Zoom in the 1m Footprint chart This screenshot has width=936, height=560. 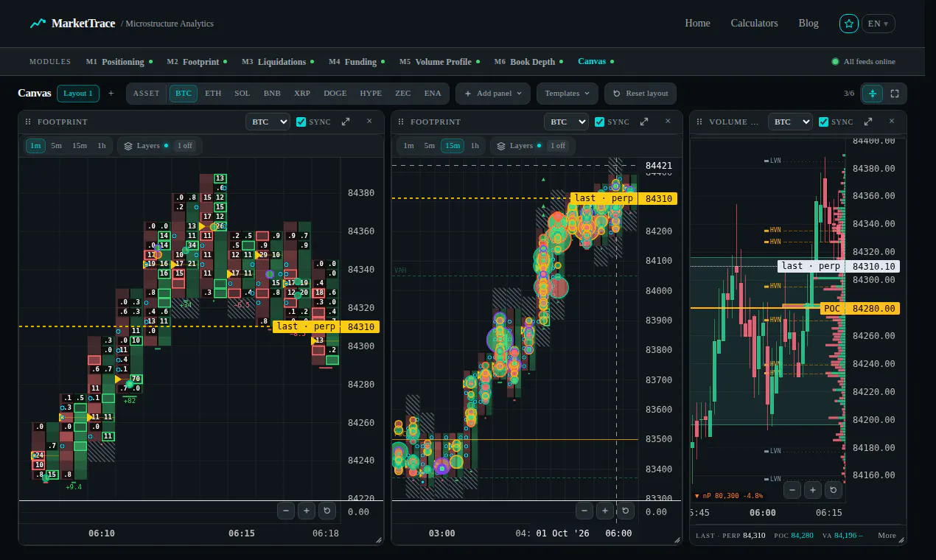(307, 510)
